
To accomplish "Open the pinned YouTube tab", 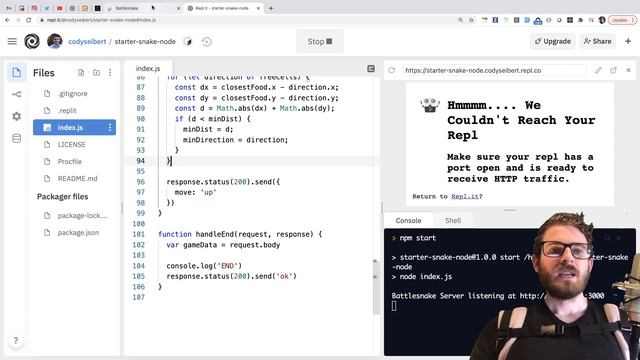I will [x=60, y=8].
